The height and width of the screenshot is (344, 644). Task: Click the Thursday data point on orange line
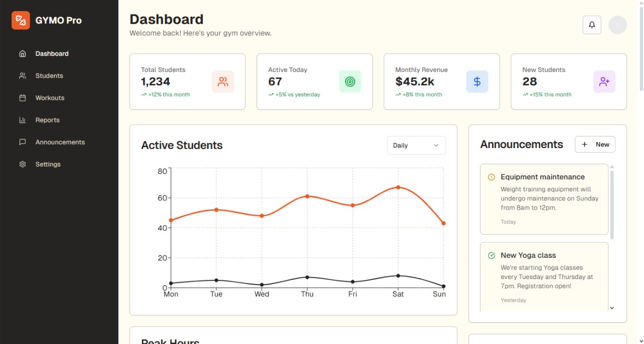click(x=307, y=196)
